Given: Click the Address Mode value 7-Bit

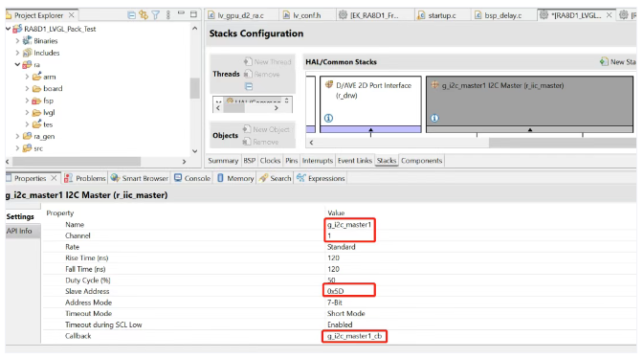Looking at the screenshot, I should [x=335, y=302].
